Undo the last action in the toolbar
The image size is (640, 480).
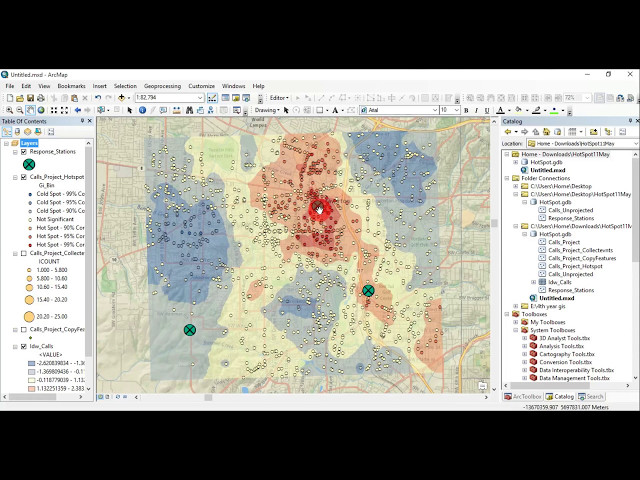click(98, 98)
